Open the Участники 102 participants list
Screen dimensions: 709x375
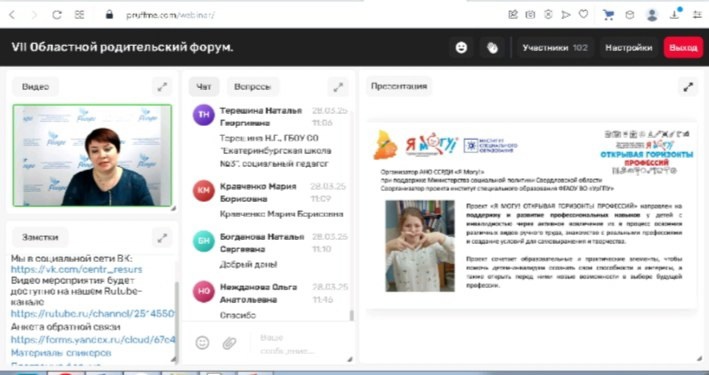tap(555, 47)
